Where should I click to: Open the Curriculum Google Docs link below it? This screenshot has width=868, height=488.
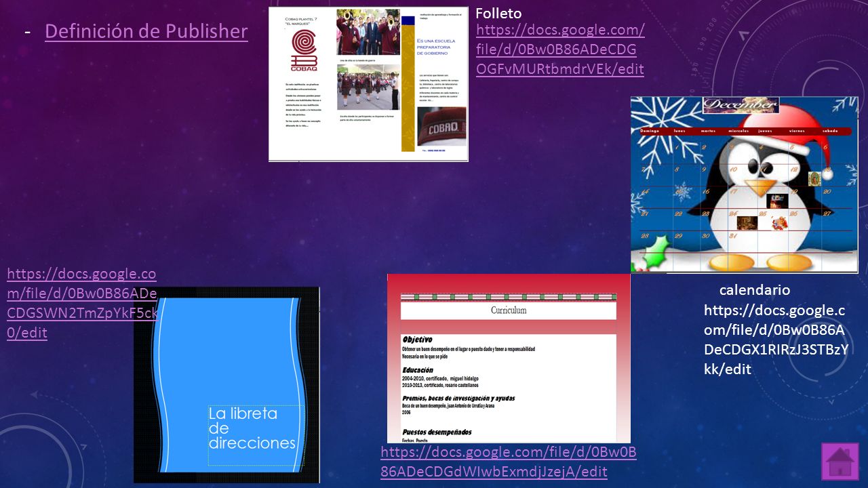coord(509,462)
